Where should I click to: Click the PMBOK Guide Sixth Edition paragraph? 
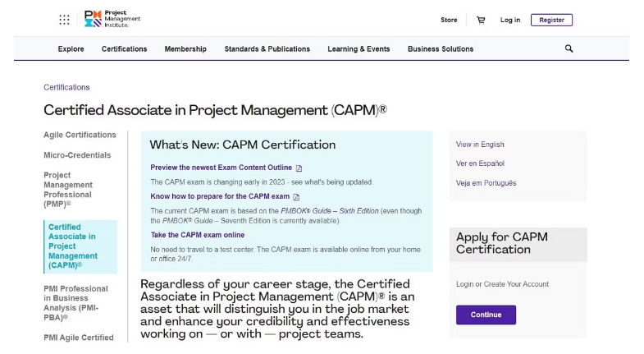pos(285,215)
